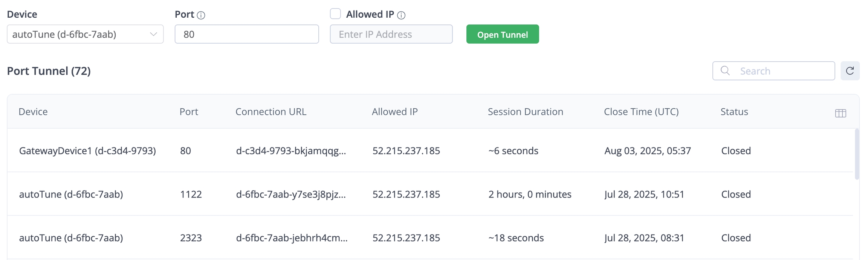Image resolution: width=868 pixels, height=260 pixels.
Task: Click the search magnifier icon
Action: click(725, 71)
